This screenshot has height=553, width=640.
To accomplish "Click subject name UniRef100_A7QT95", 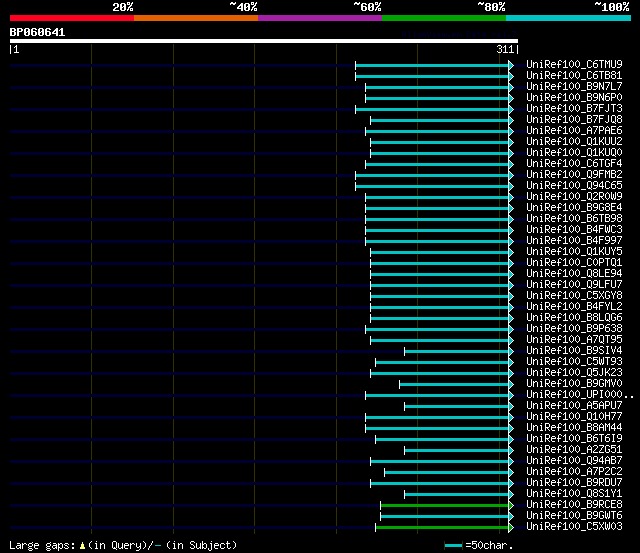I will 574,340.
